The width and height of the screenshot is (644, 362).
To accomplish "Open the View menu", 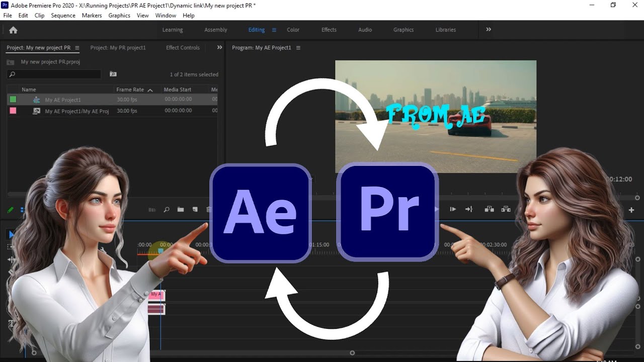I will [142, 16].
